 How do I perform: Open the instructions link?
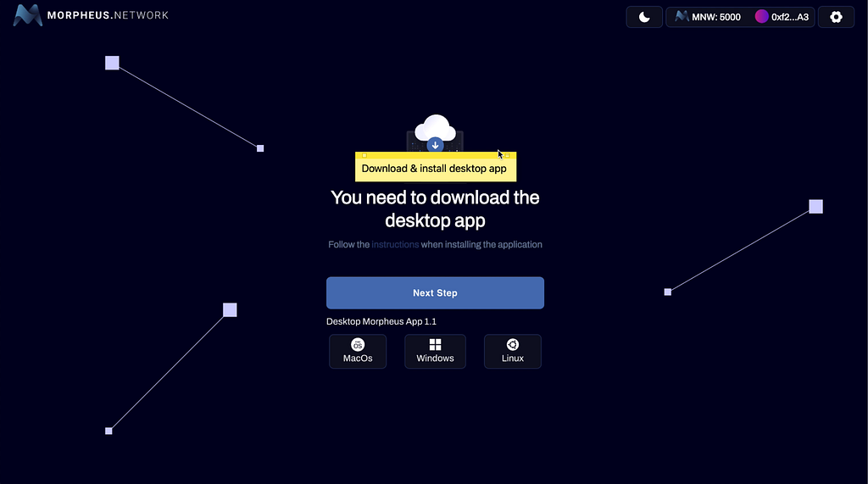point(395,244)
